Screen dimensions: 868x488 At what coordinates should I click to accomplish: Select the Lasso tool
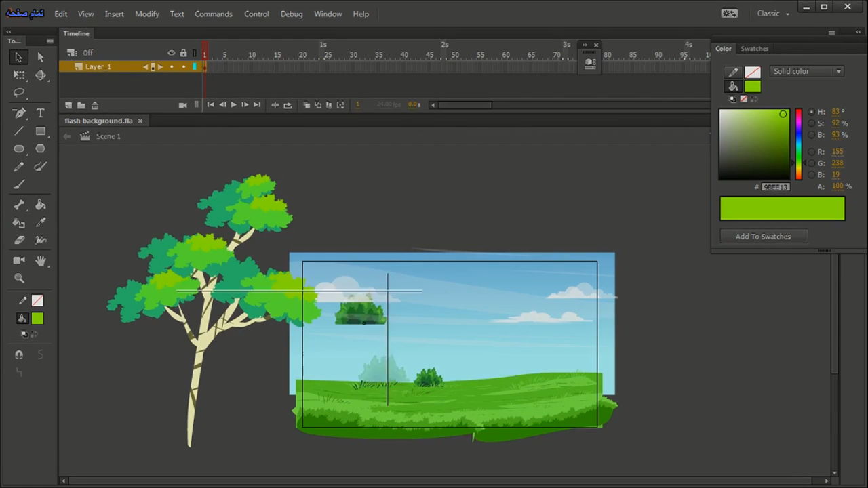point(19,93)
